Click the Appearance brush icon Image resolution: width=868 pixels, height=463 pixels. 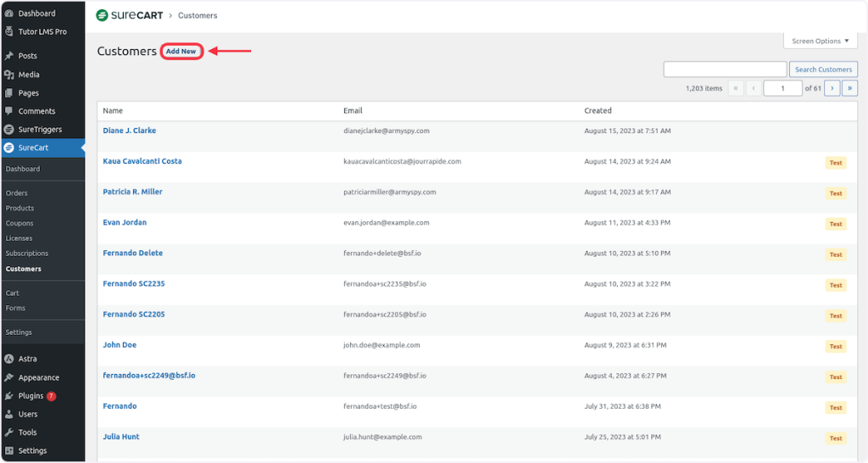pos(8,377)
